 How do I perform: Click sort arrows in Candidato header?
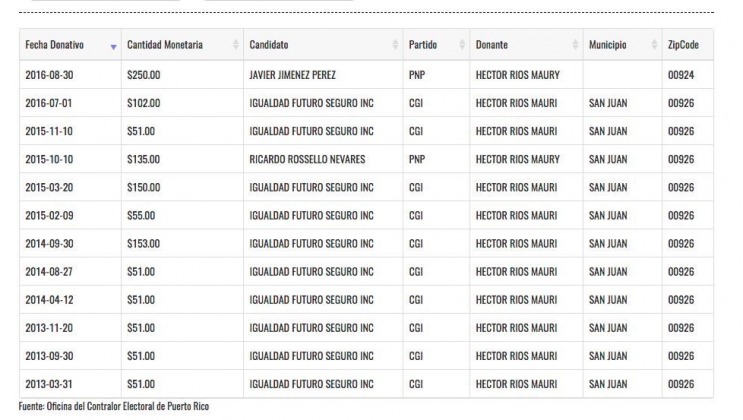click(x=395, y=45)
